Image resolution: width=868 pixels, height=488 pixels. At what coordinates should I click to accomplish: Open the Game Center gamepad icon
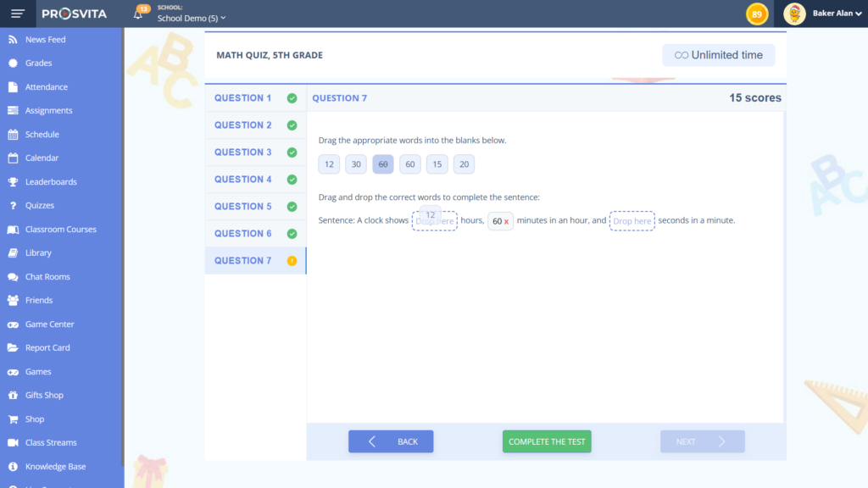(x=13, y=324)
